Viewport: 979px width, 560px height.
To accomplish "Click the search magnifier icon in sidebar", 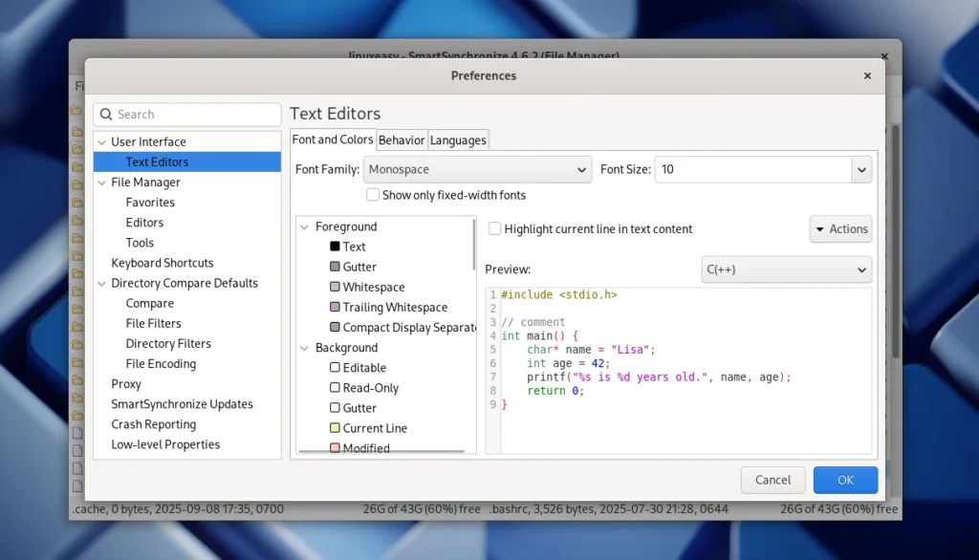I will point(106,115).
